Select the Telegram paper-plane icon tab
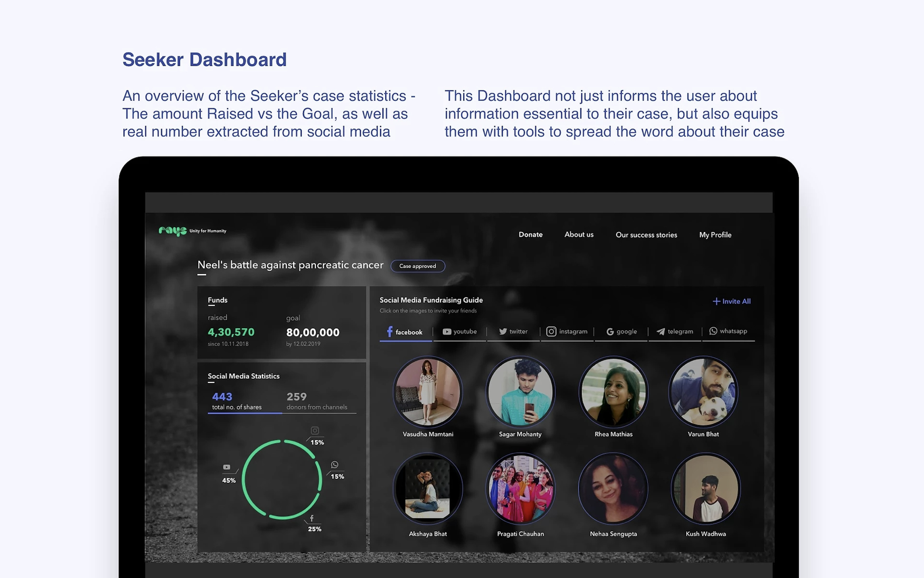The height and width of the screenshot is (578, 924). click(660, 331)
